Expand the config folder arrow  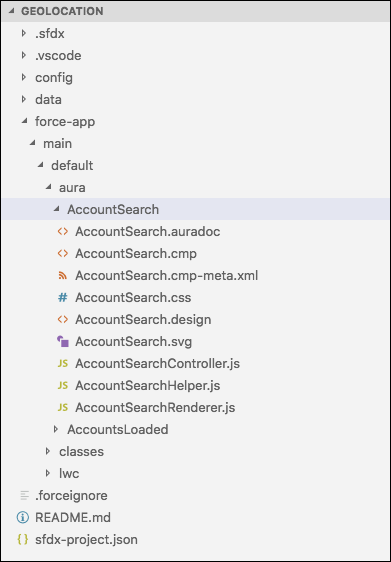coord(24,77)
